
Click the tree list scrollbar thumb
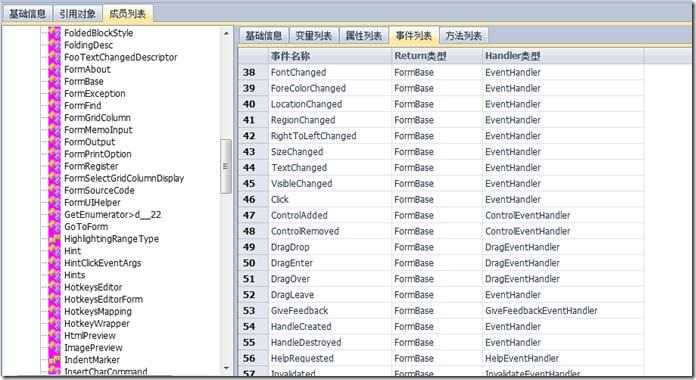click(226, 166)
